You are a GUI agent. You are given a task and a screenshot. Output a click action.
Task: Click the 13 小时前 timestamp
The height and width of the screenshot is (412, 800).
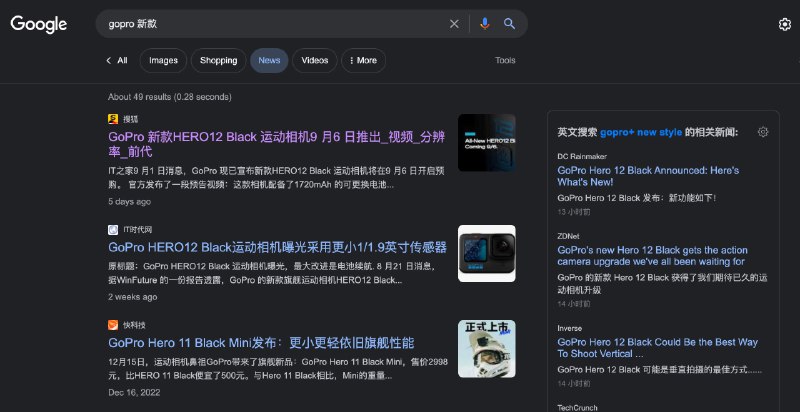coord(574,212)
